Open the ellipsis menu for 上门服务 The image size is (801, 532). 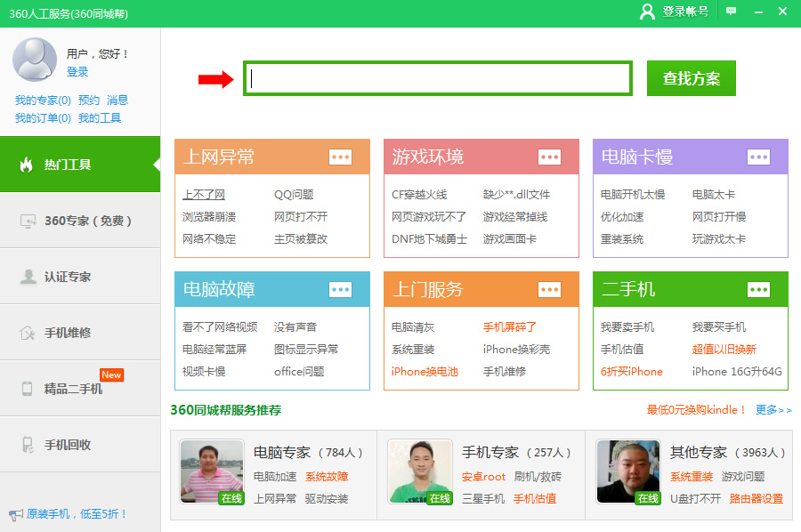(x=549, y=289)
